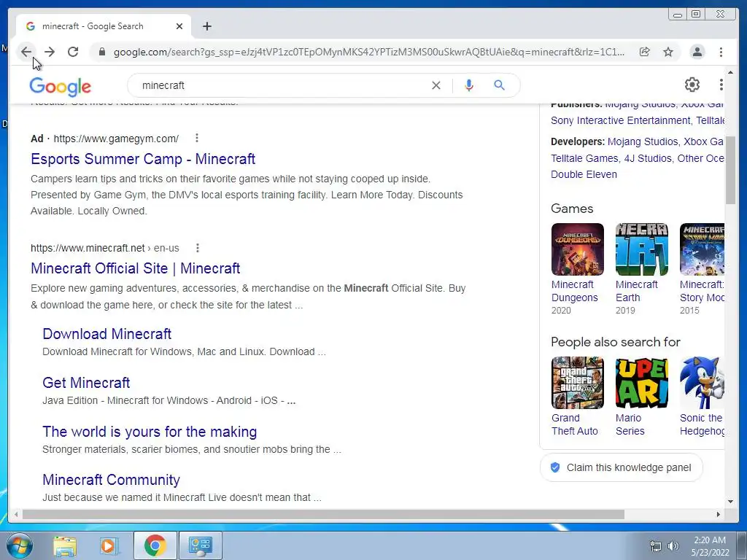The height and width of the screenshot is (560, 747).
Task: Click the browser forward arrow
Action: pyautogui.click(x=50, y=52)
